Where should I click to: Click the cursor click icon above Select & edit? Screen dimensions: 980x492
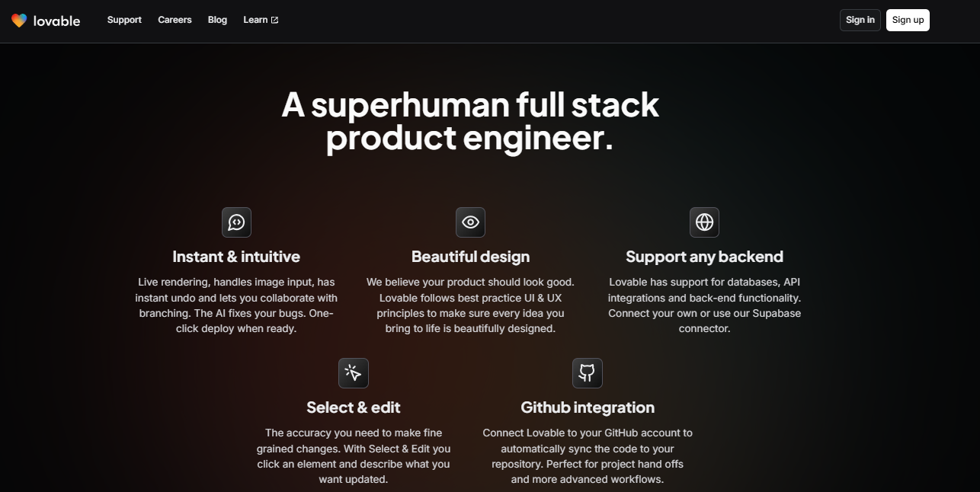(353, 373)
